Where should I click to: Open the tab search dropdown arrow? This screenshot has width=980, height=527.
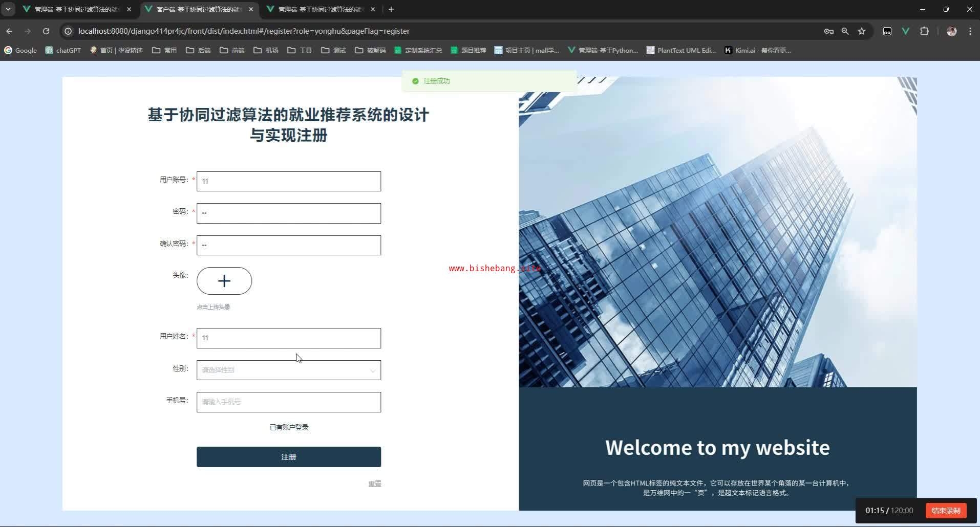click(8, 9)
